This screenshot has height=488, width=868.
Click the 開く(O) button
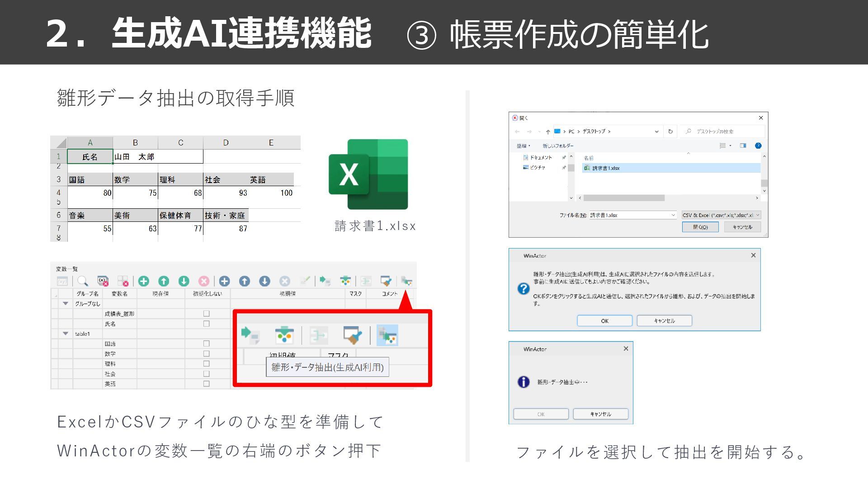click(700, 227)
